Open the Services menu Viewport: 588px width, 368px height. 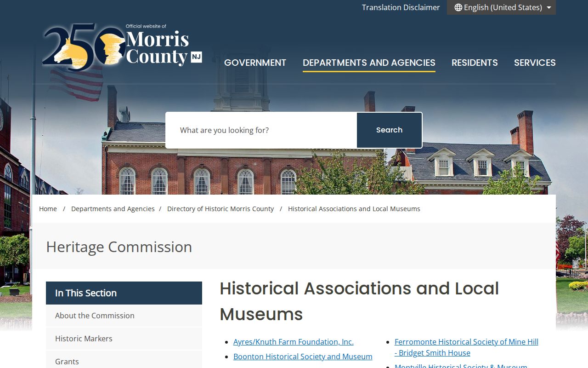(x=535, y=63)
